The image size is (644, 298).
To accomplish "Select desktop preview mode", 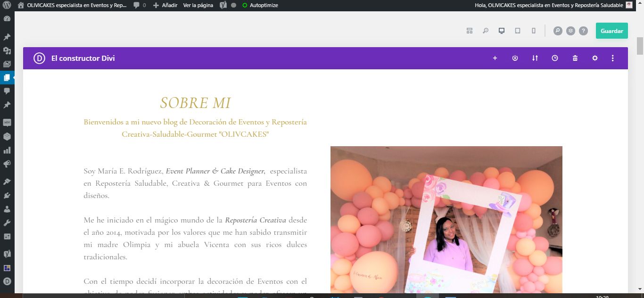I will (502, 31).
